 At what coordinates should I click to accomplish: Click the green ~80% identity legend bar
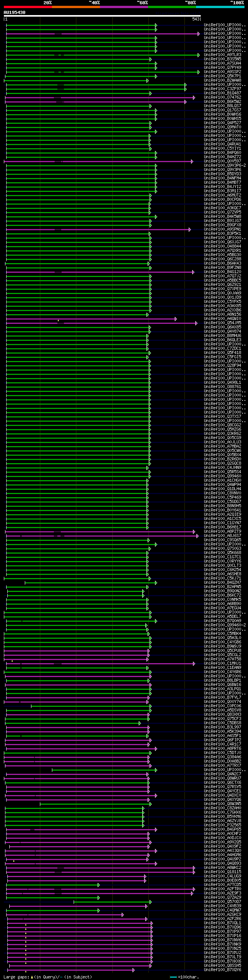[172, 7]
